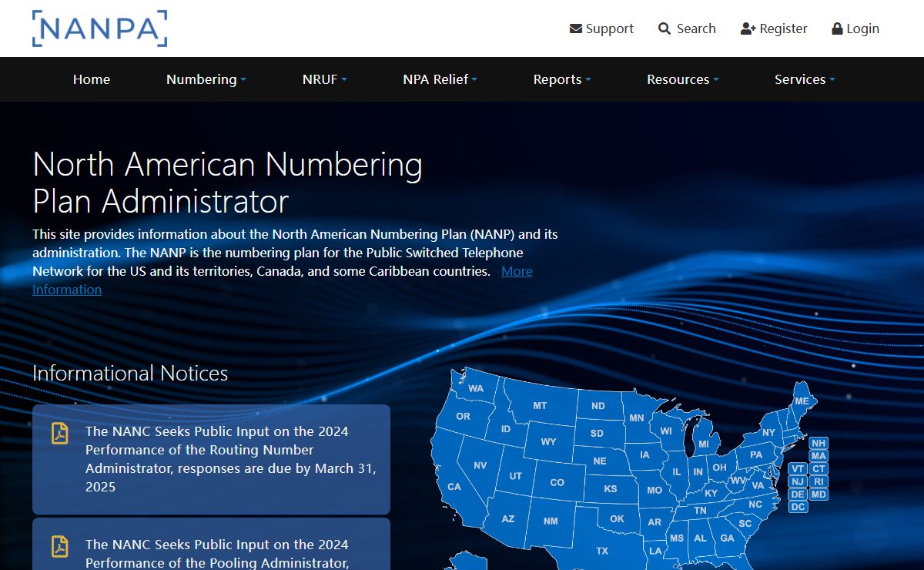Select Missouri (MO) on the map
924x570 pixels.
point(654,491)
